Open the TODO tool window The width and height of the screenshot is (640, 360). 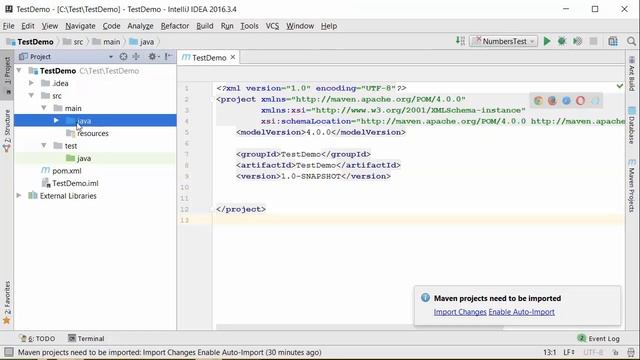click(x=38, y=338)
